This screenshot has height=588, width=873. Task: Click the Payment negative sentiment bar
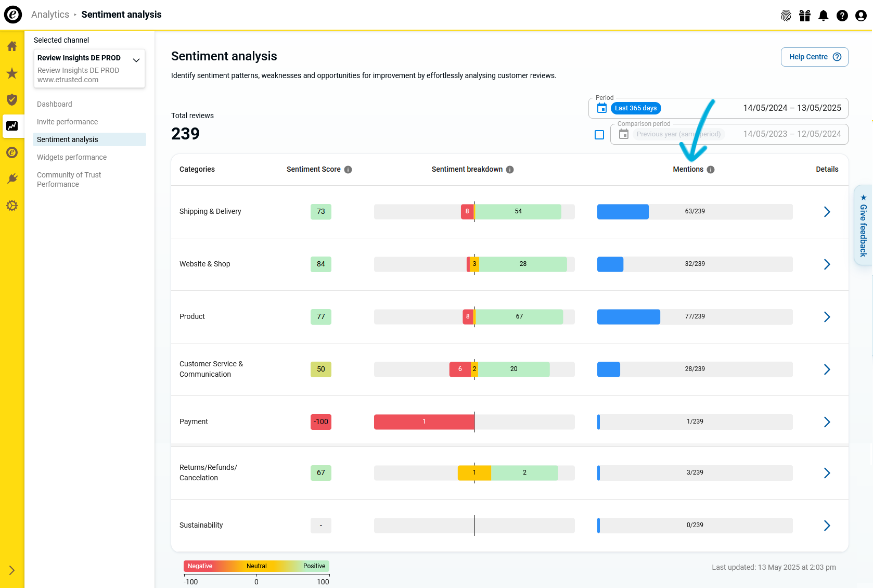[424, 422]
